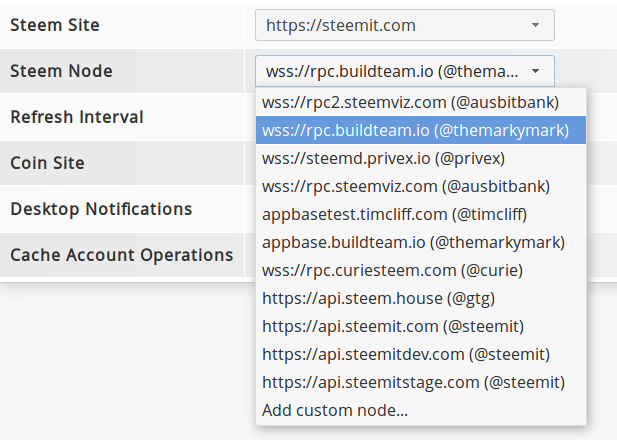Click Add custom node... entry
The width and height of the screenshot is (617, 440).
click(x=421, y=410)
